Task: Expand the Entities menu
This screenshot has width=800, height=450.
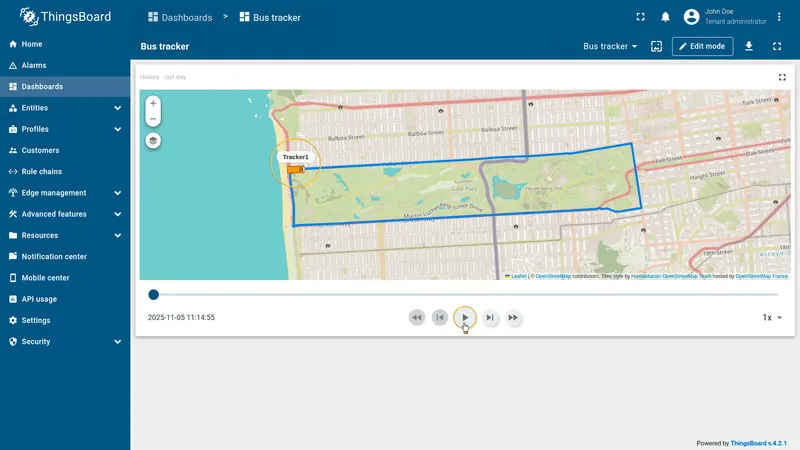Action: 65,108
